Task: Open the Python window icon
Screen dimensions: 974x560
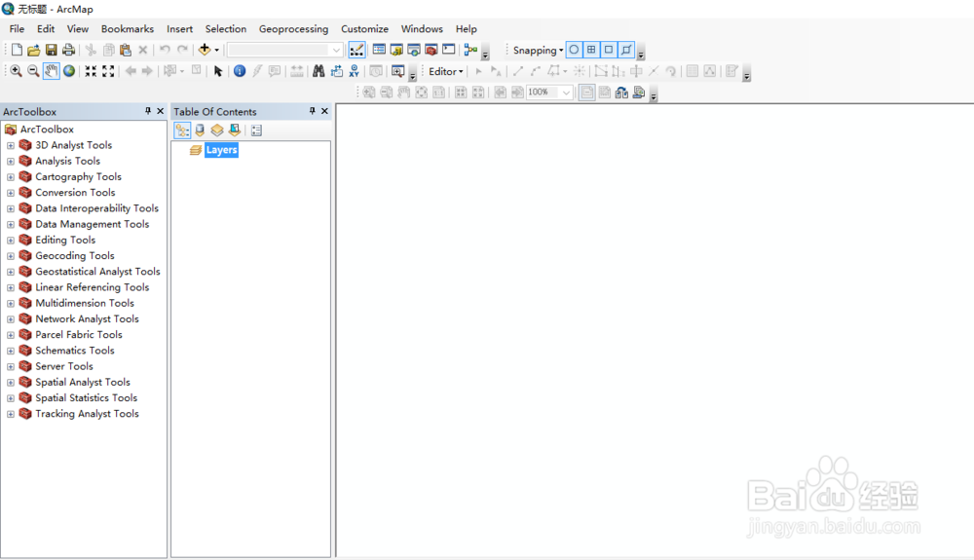Action: [x=448, y=50]
